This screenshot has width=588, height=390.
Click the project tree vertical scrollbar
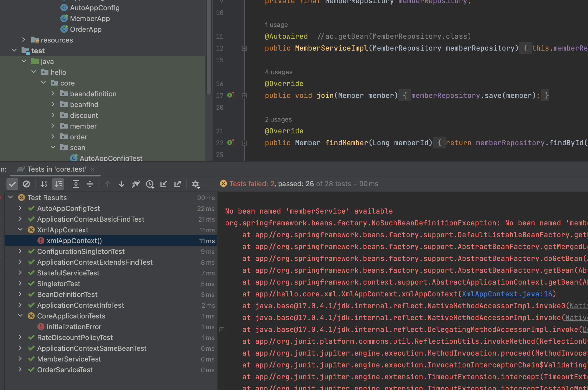coord(209,47)
